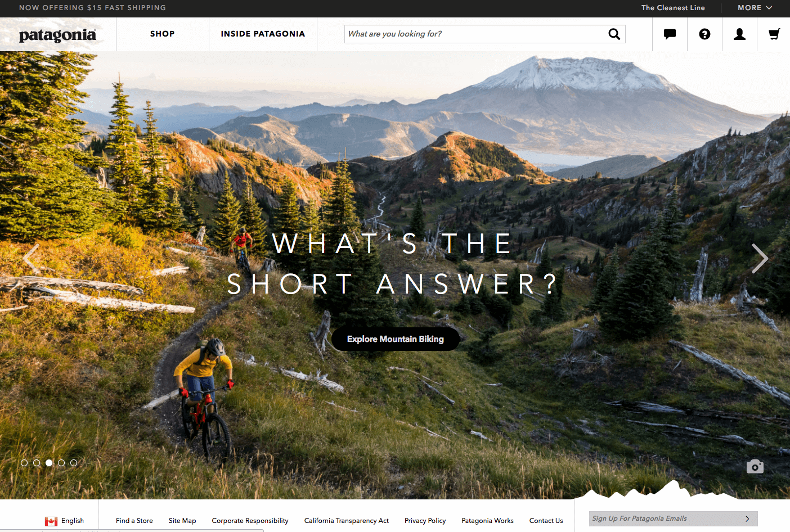Open the INSIDE PATAGONIA menu
Image resolution: width=790 pixels, height=532 pixels.
pyautogui.click(x=263, y=34)
